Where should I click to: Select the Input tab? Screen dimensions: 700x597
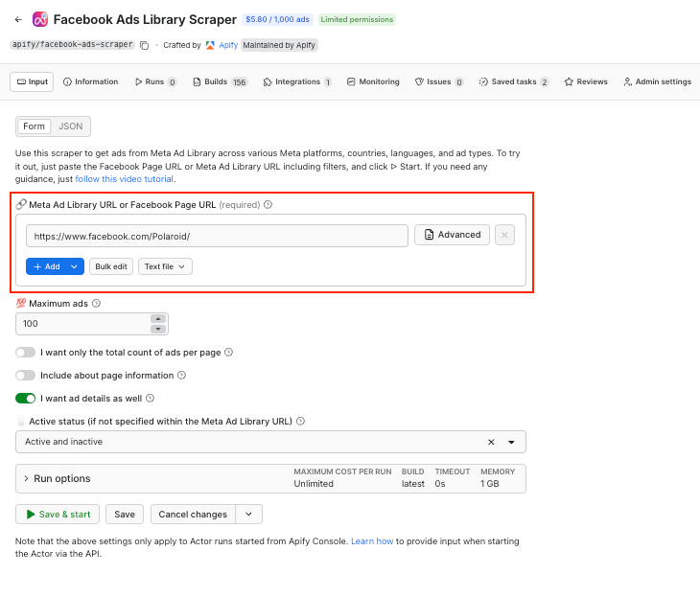pos(32,82)
